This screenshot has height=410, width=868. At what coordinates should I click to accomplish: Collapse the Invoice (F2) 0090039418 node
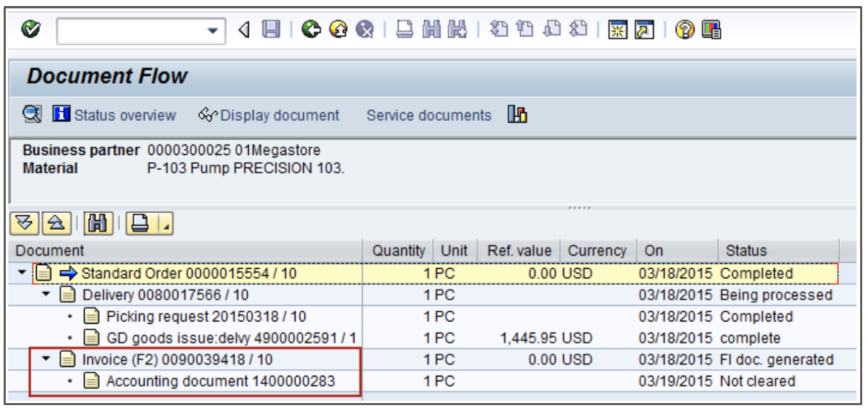(x=46, y=360)
